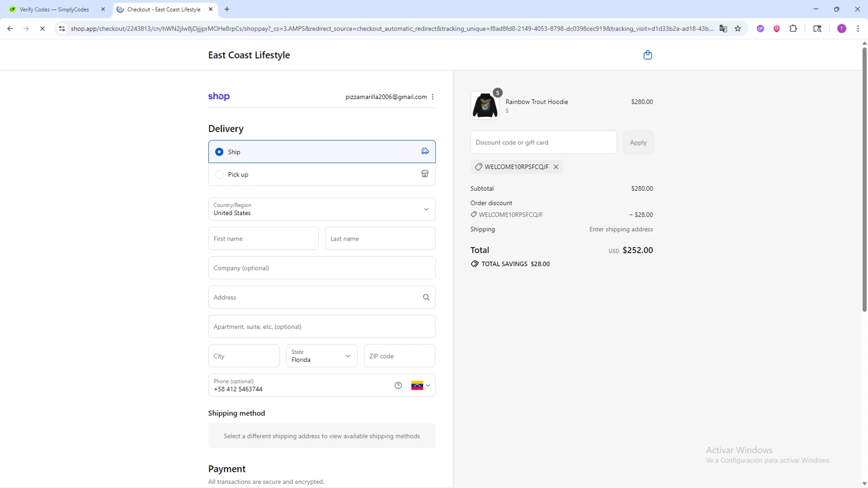Click the page vertical scrollbar
This screenshot has width=868, height=488.
865,179
